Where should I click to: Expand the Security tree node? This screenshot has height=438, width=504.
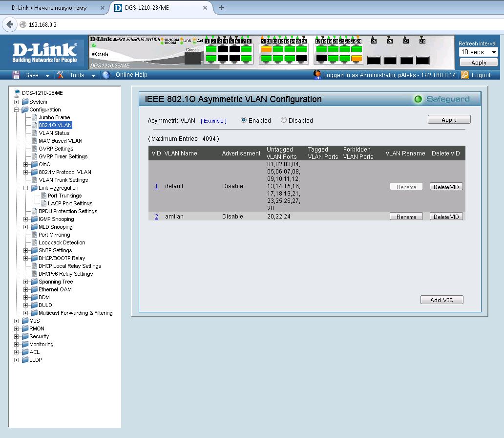[17, 336]
